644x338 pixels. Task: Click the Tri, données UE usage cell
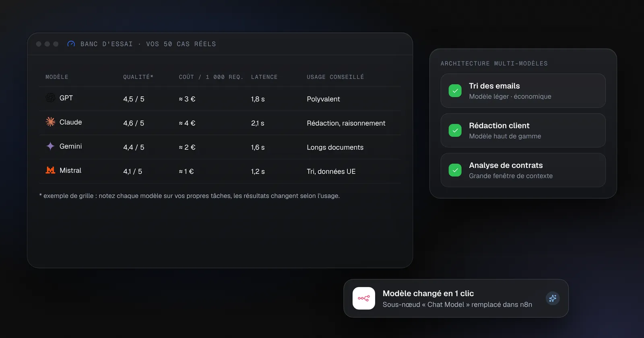(x=331, y=171)
